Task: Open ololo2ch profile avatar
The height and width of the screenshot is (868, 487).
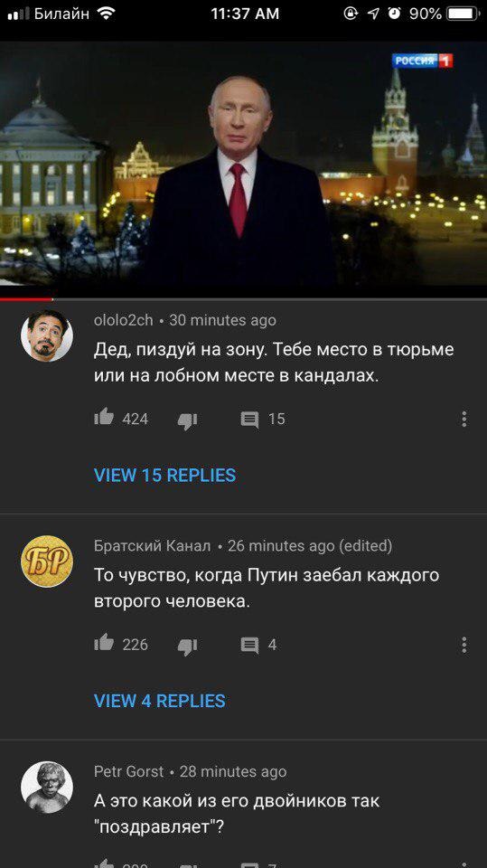Action: (46, 335)
